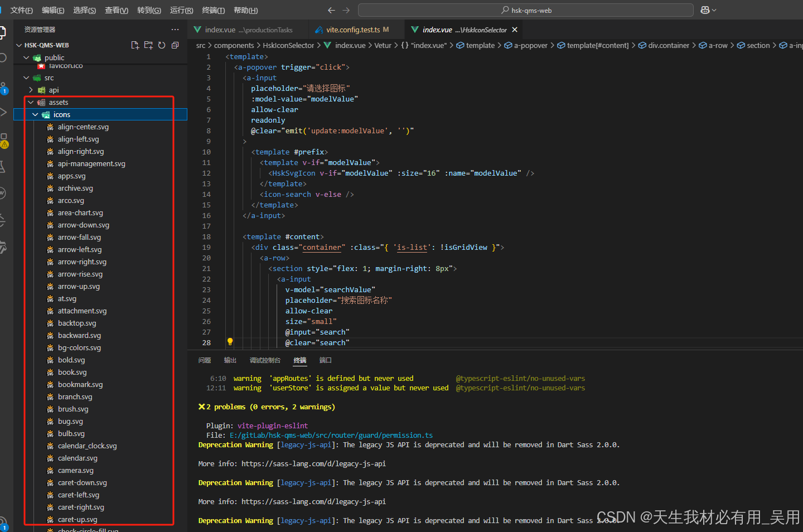Click the section breadcrumb segment

click(x=758, y=45)
